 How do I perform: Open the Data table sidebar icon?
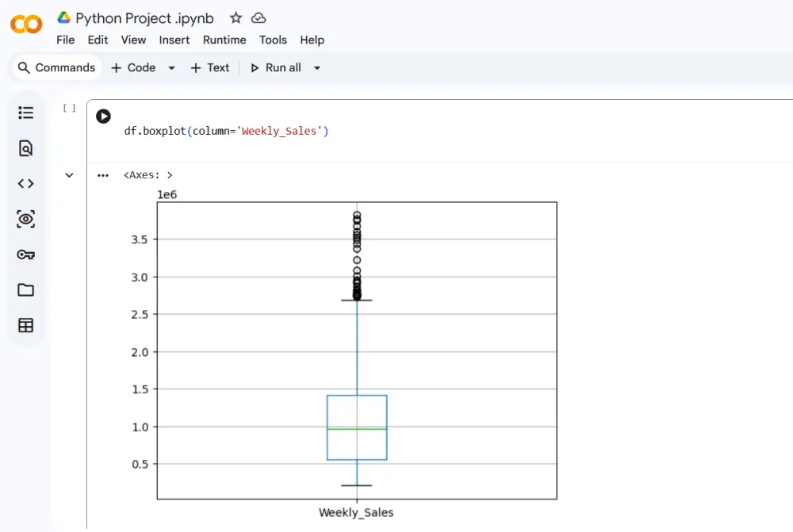26,325
